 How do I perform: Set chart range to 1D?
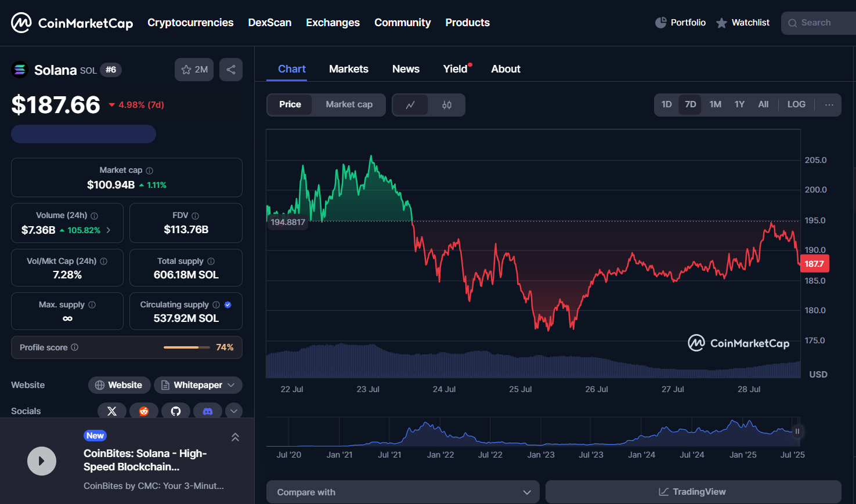point(667,104)
